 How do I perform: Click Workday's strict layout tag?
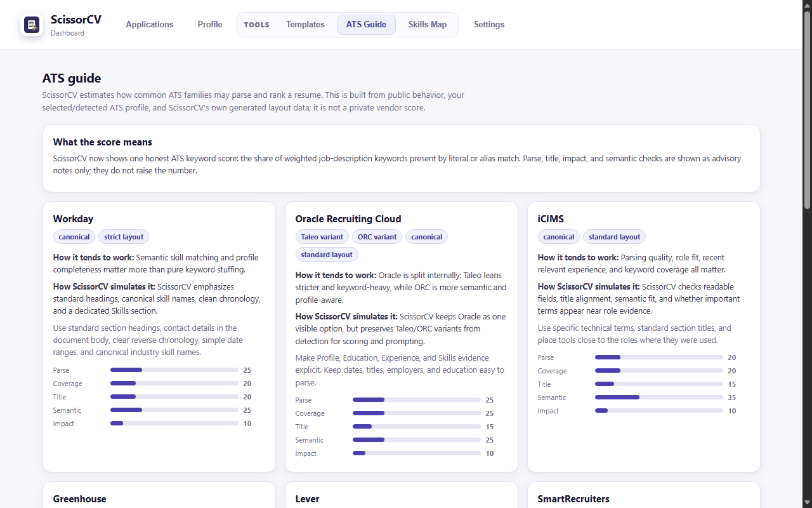[124, 237]
